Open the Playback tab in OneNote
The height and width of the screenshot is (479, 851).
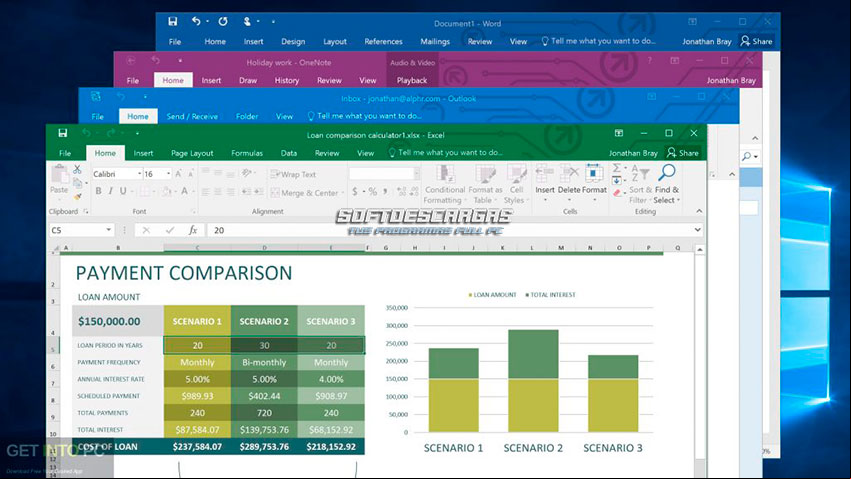[412, 80]
